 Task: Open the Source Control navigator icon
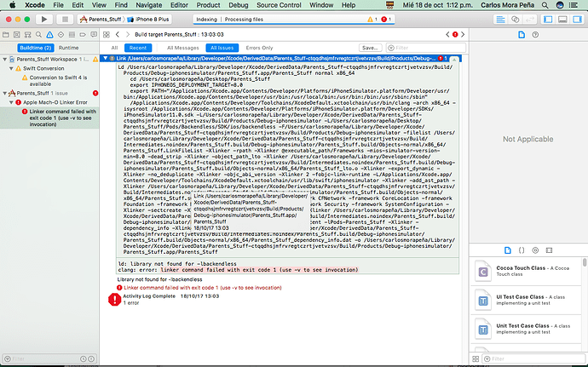(16, 35)
